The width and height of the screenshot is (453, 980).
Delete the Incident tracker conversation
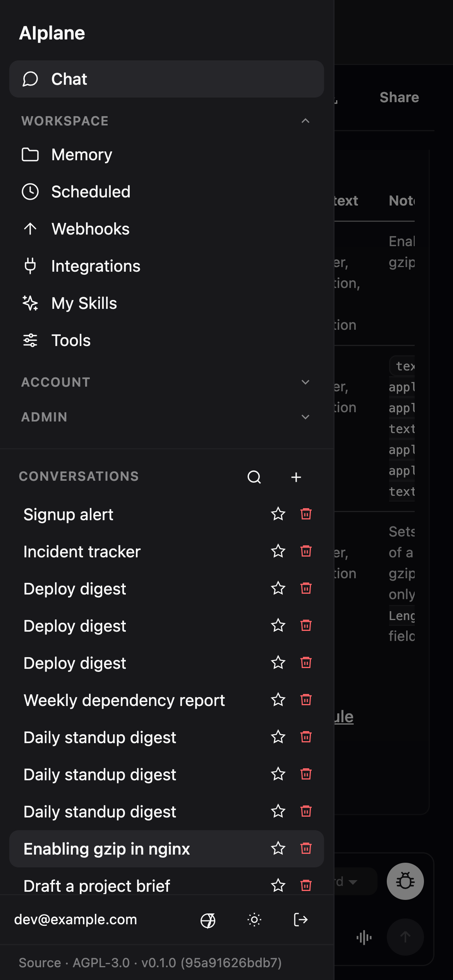[x=306, y=552]
